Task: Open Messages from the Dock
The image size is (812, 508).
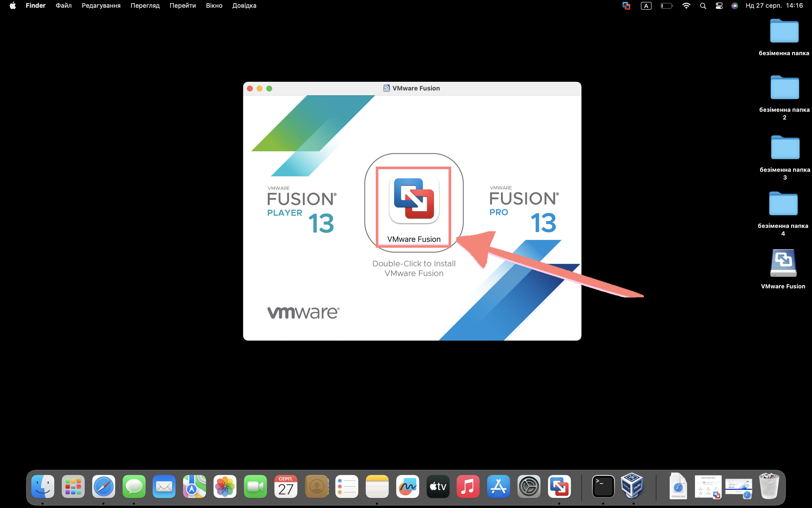Action: click(134, 486)
